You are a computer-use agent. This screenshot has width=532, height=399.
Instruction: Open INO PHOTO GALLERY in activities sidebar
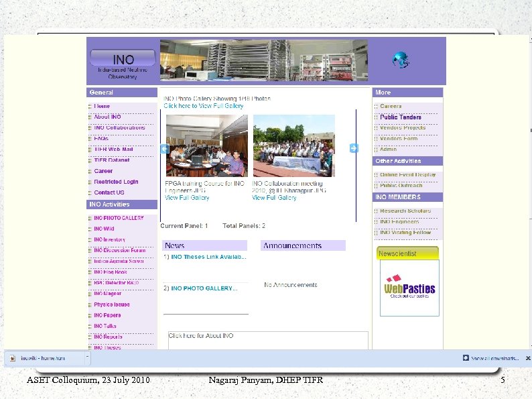tap(119, 218)
